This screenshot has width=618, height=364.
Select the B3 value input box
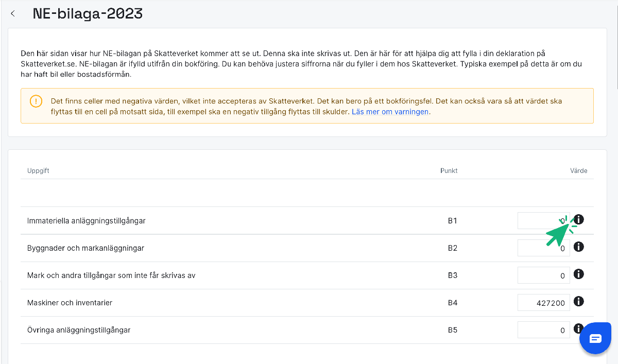[x=543, y=275]
